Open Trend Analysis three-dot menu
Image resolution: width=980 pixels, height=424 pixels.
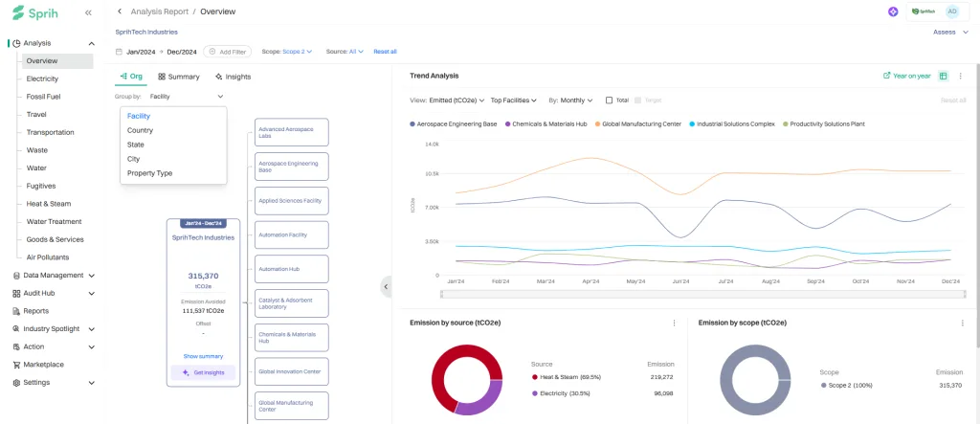(961, 76)
